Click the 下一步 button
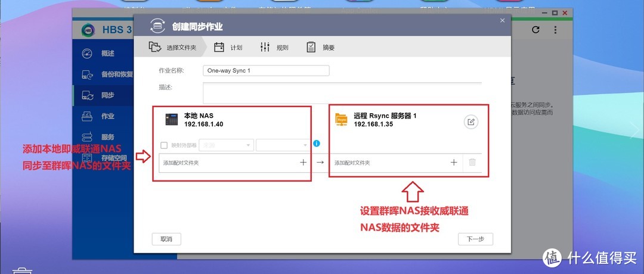644x274 pixels. [x=476, y=239]
